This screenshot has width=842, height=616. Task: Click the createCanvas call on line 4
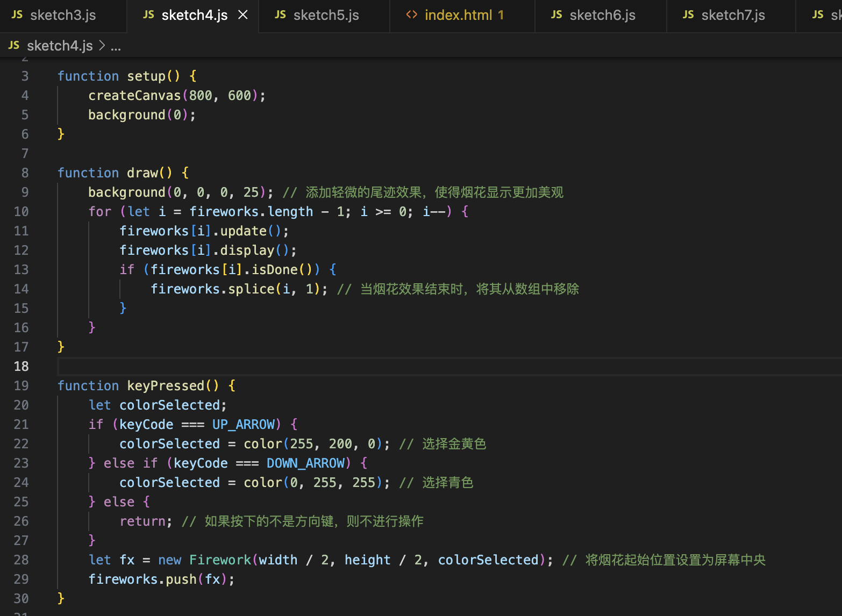point(134,95)
